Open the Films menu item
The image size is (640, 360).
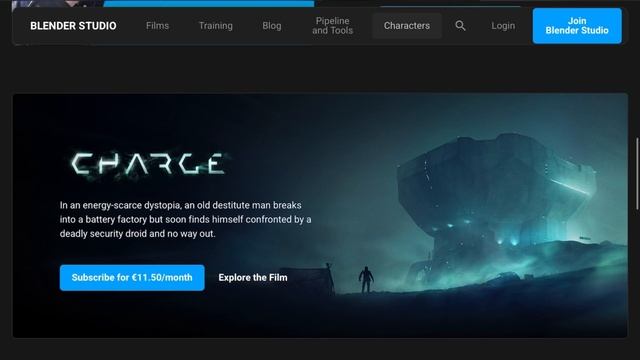pos(157,26)
